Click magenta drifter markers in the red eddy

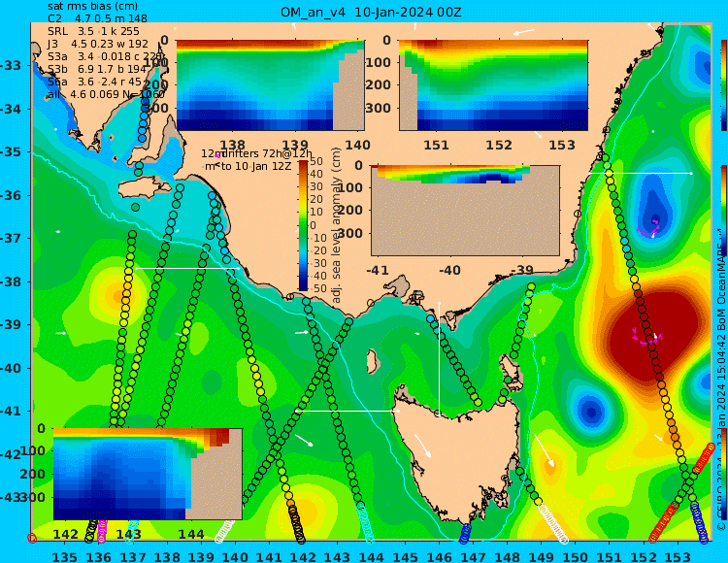click(x=647, y=338)
